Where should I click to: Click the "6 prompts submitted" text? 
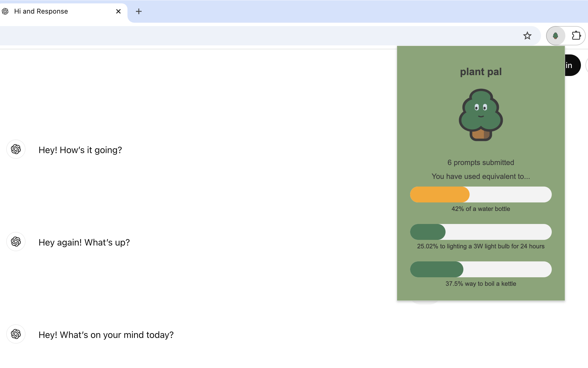[481, 162]
